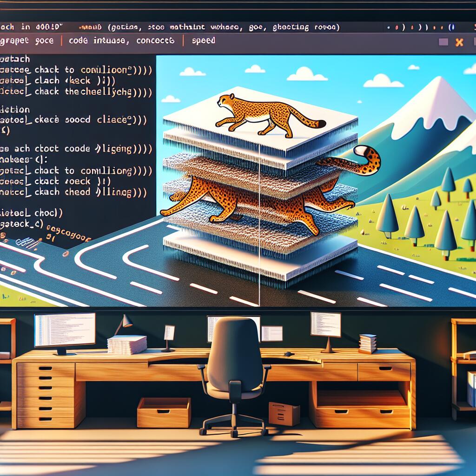Click the top-left desk drawer handle

[46, 370]
